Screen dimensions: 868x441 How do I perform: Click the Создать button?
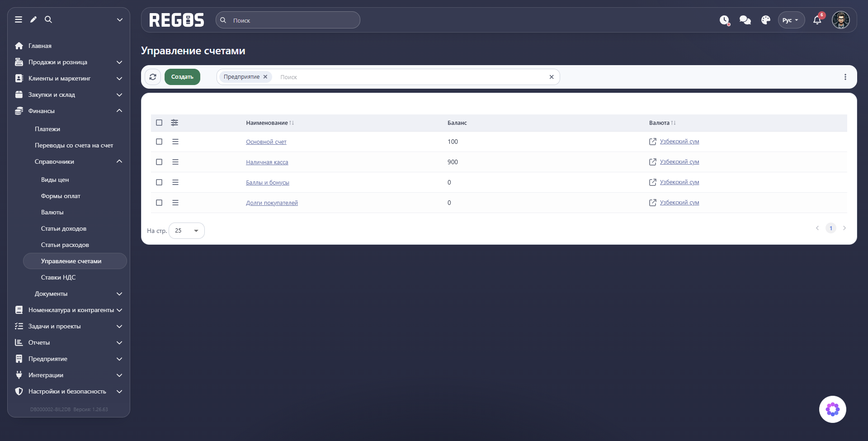pos(182,77)
